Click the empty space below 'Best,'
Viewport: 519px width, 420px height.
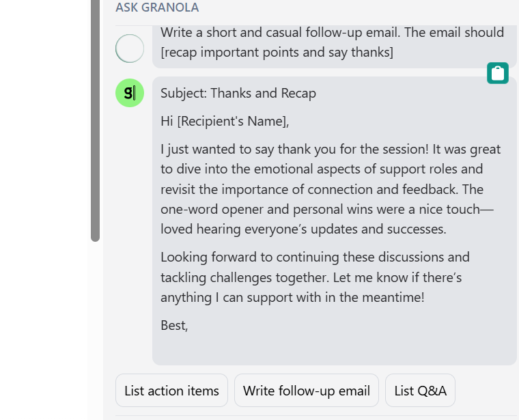tap(333, 348)
